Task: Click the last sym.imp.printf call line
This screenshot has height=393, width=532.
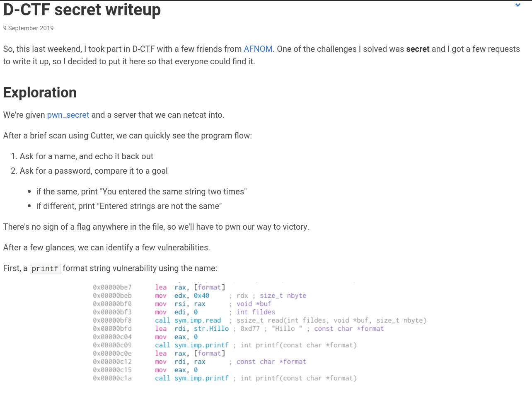Action: (225, 378)
